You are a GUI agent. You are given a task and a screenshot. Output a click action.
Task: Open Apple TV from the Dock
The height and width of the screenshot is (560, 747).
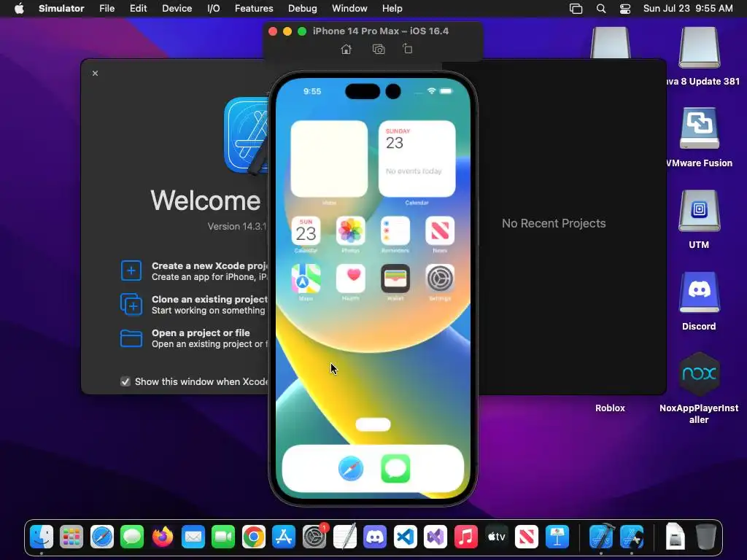(496, 537)
